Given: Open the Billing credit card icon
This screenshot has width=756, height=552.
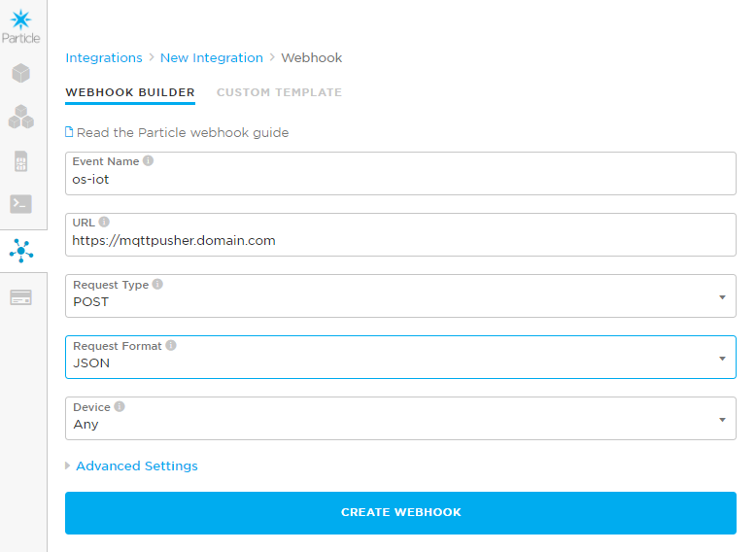Looking at the screenshot, I should [x=21, y=297].
